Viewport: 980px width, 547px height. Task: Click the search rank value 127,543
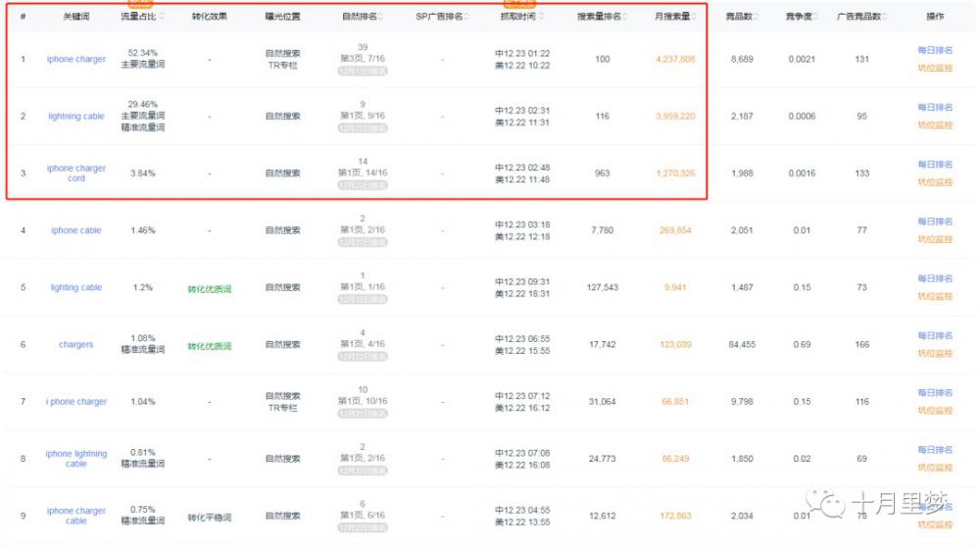[x=602, y=287]
